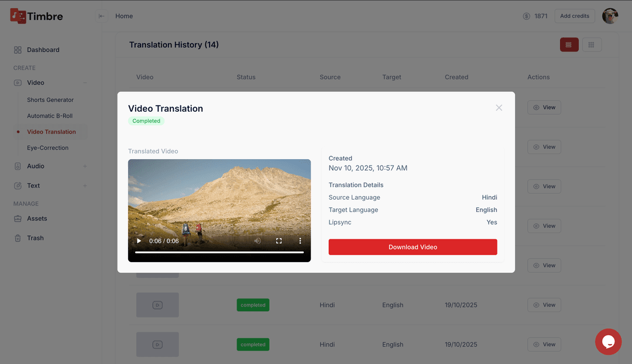This screenshot has width=632, height=364.
Task: Open the Trash section
Action: (35, 238)
